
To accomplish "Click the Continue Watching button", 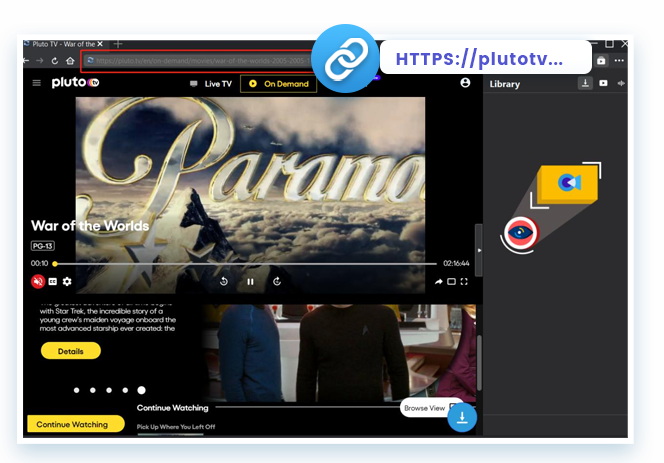I will click(x=75, y=424).
